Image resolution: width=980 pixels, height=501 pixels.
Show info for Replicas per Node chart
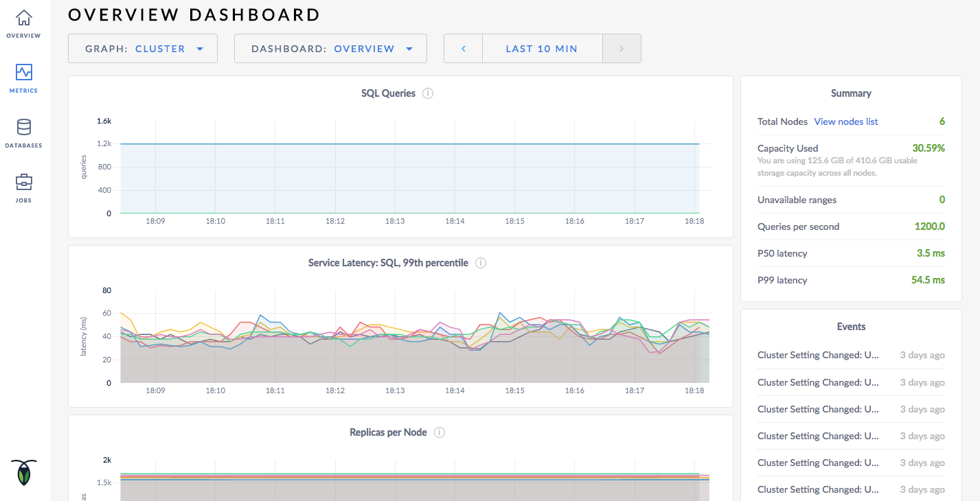coord(439,432)
